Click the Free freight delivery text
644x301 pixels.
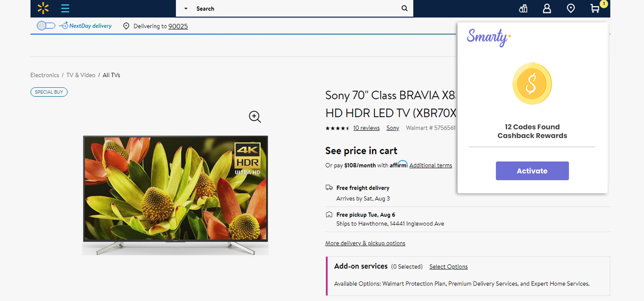pyautogui.click(x=363, y=188)
